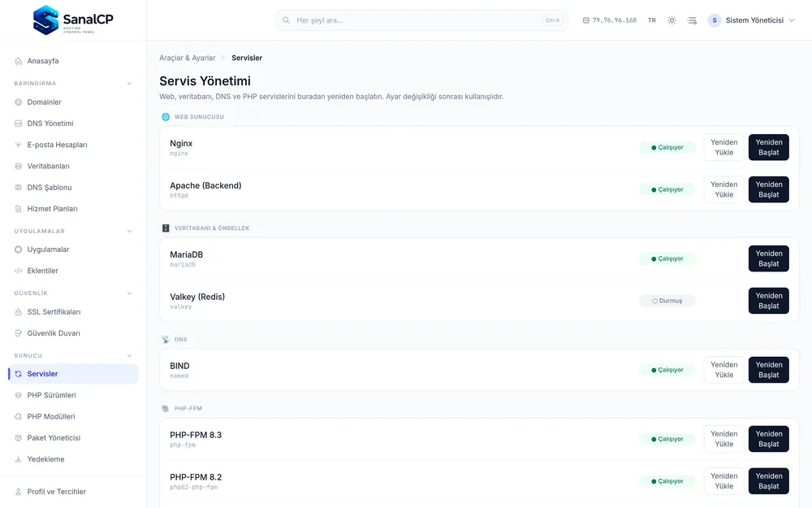Image resolution: width=812 pixels, height=508 pixels.
Task: Click the Profil ve Tercihler user icon
Action: pyautogui.click(x=18, y=492)
